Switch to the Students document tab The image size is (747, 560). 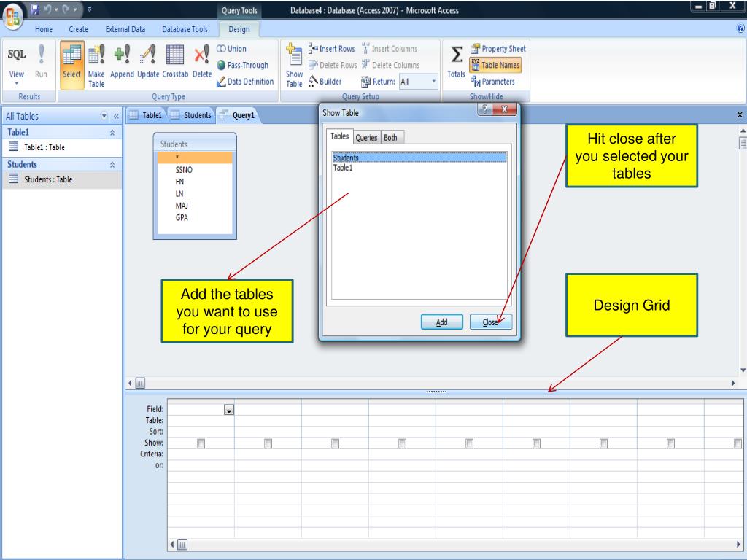click(x=192, y=115)
